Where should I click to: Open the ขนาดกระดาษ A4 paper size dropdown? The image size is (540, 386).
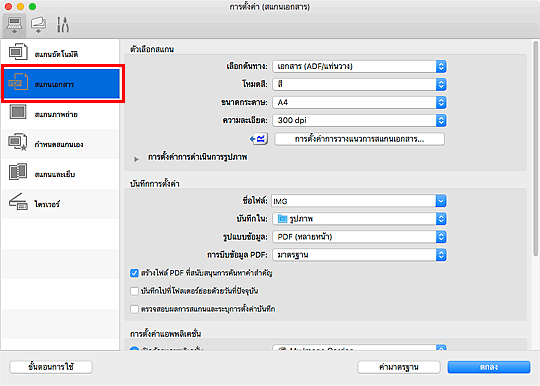point(359,102)
